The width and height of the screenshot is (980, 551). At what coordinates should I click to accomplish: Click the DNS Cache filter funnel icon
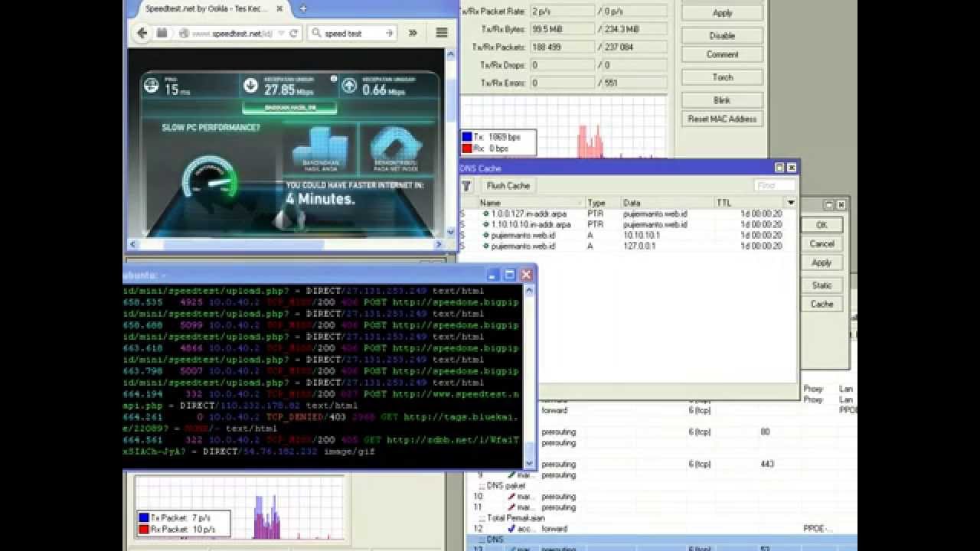pyautogui.click(x=466, y=186)
